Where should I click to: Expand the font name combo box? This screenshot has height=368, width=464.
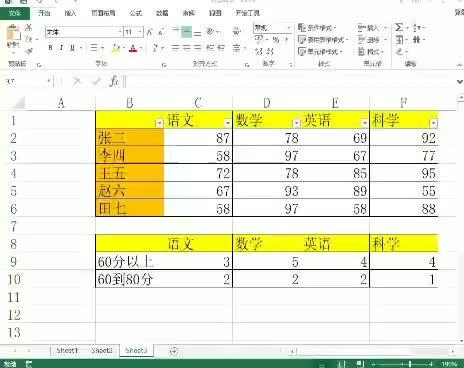tap(120, 32)
